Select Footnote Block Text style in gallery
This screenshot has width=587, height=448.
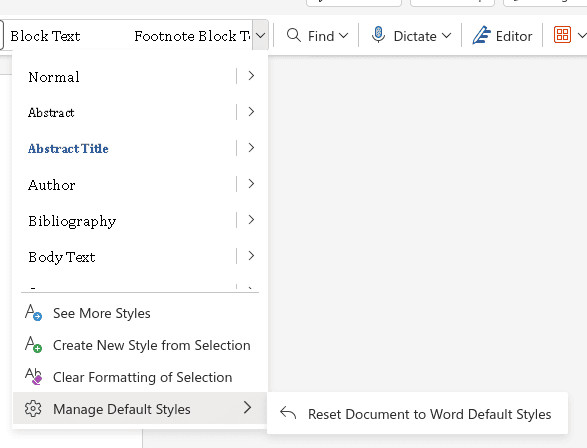(x=192, y=36)
